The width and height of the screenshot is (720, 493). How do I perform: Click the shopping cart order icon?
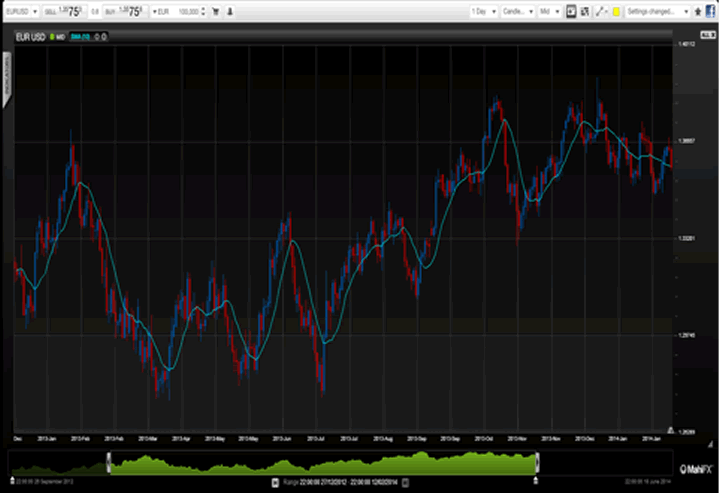pyautogui.click(x=214, y=11)
